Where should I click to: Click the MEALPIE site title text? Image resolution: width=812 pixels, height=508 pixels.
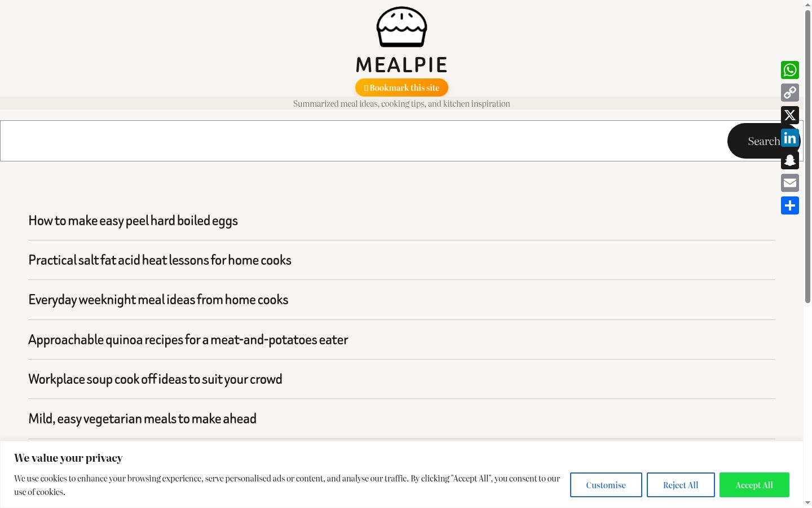[401, 65]
